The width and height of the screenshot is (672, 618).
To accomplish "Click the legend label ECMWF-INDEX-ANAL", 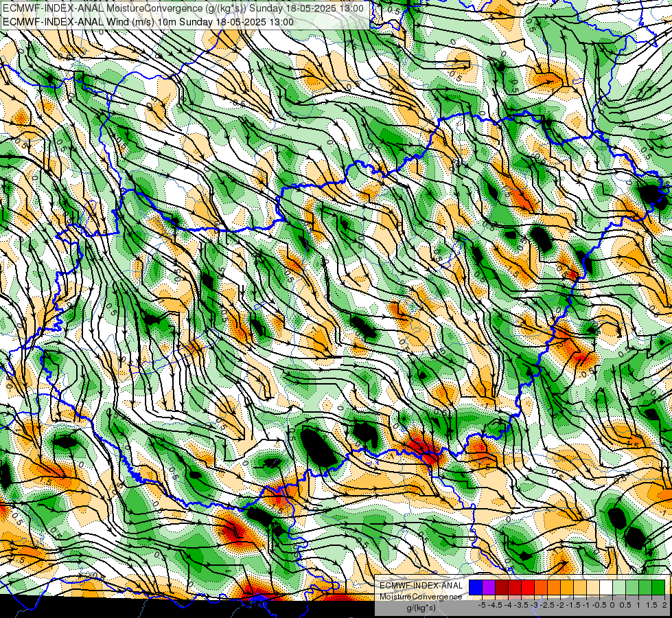I will pos(421,586).
